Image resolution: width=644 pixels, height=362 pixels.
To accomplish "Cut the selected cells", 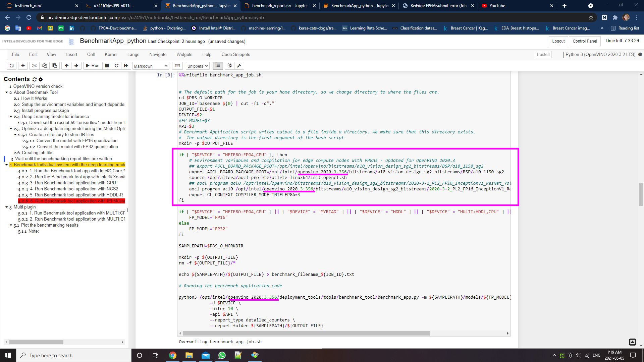I will click(x=34, y=66).
